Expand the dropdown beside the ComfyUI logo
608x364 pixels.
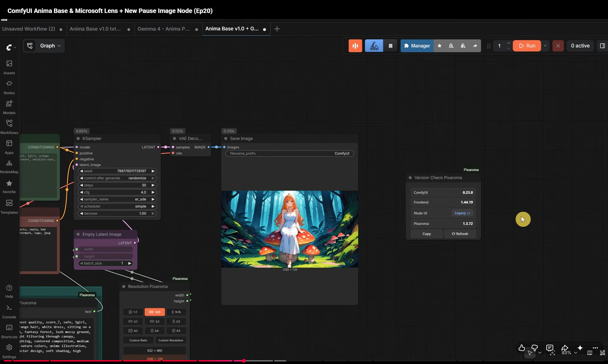[x=15, y=47]
